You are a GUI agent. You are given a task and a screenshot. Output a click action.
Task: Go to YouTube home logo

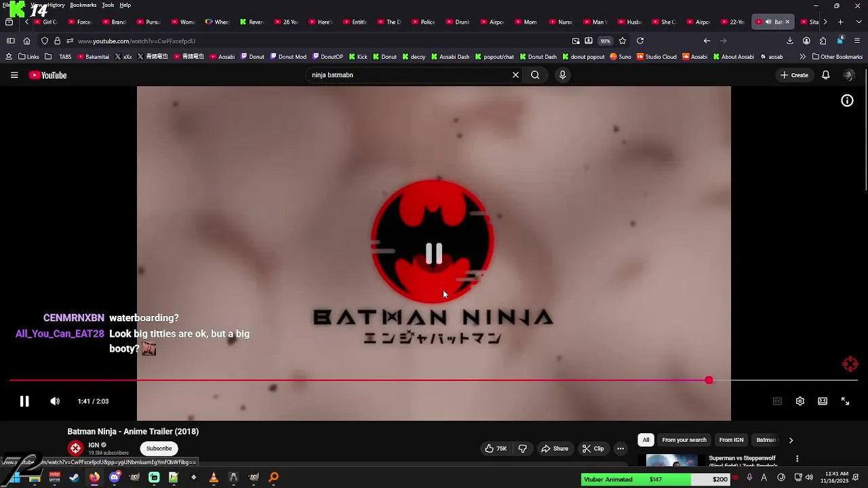coord(47,75)
